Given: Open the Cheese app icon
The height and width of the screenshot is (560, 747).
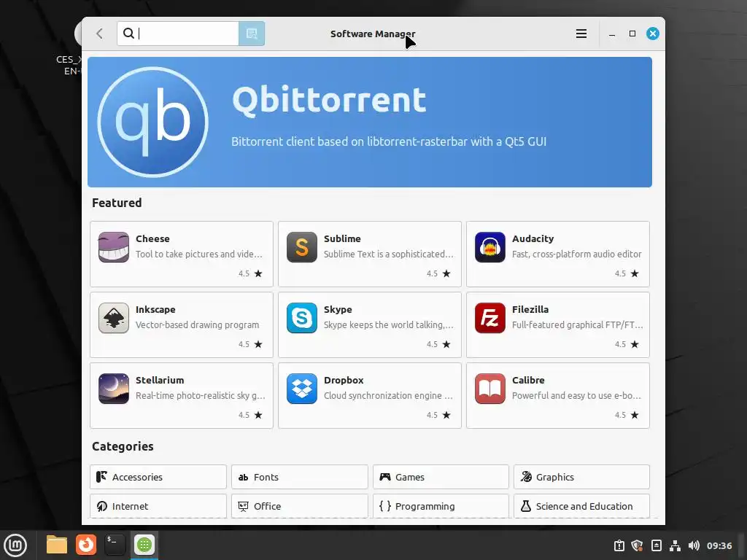Looking at the screenshot, I should (x=113, y=247).
